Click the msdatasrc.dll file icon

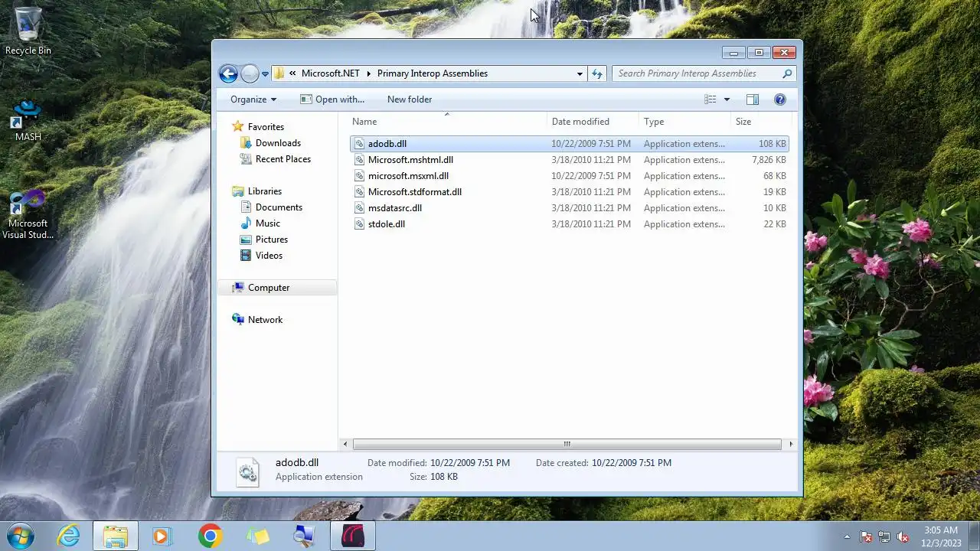coord(359,208)
